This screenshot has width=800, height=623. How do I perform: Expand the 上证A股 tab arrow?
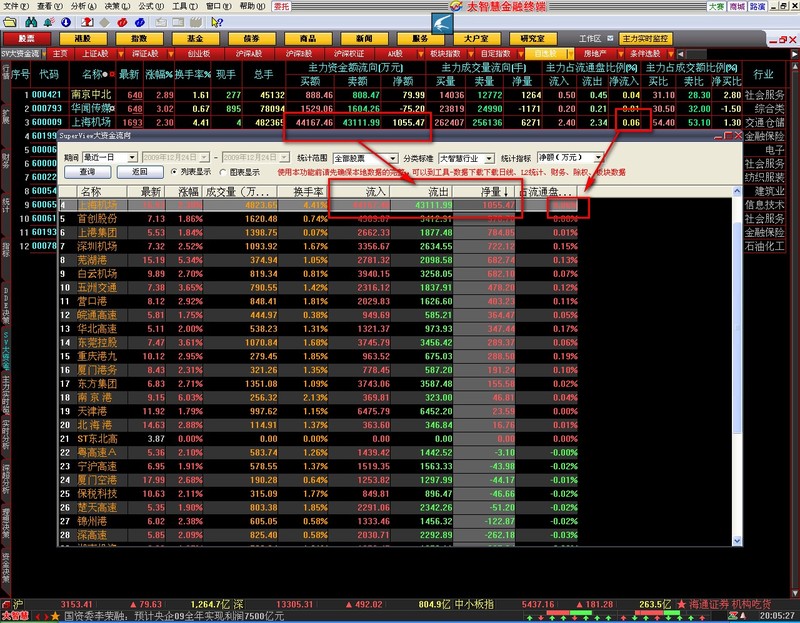(120, 54)
